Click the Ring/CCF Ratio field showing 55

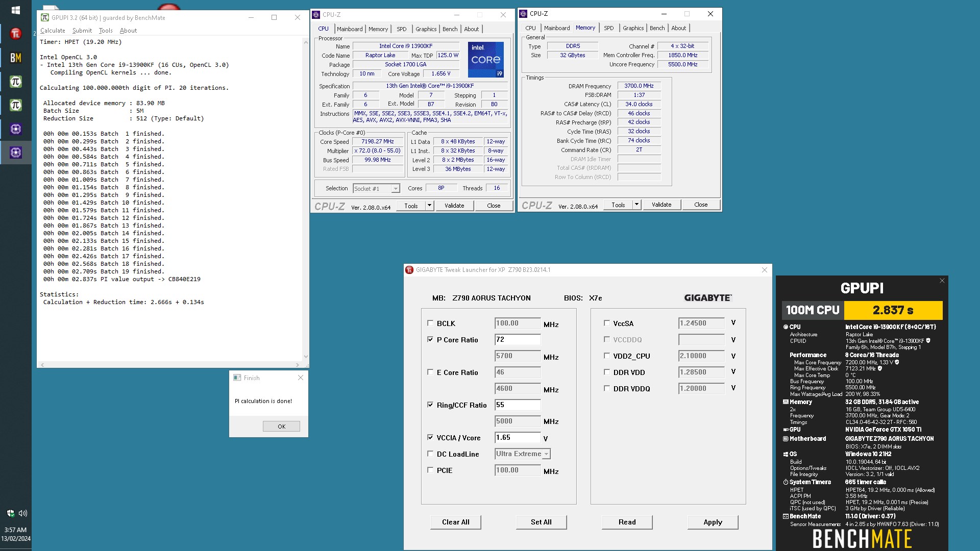pyautogui.click(x=518, y=405)
